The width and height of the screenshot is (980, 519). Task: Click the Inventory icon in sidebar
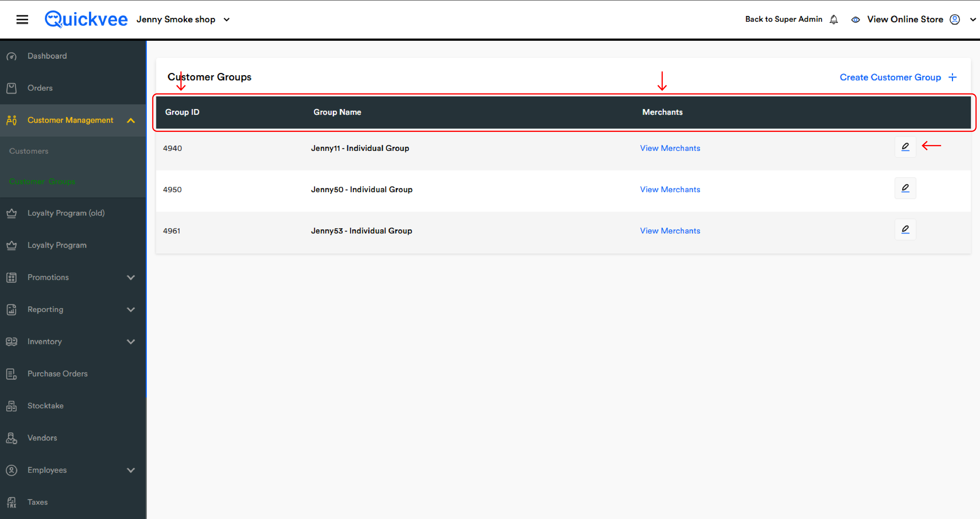(x=11, y=341)
